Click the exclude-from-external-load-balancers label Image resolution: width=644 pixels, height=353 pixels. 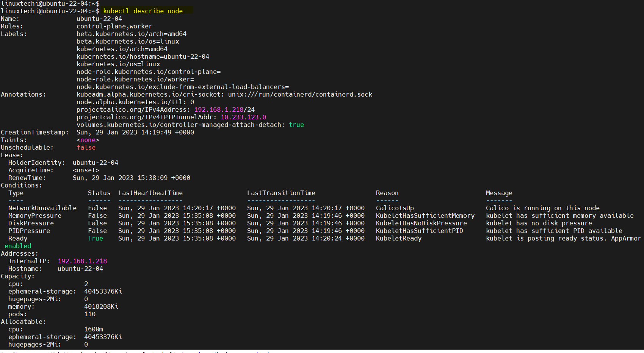pos(183,87)
